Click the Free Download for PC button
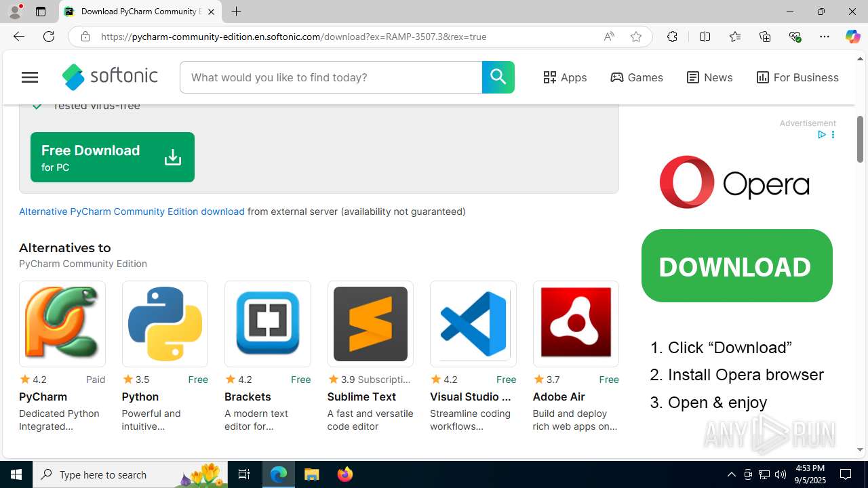868x488 pixels. click(113, 157)
